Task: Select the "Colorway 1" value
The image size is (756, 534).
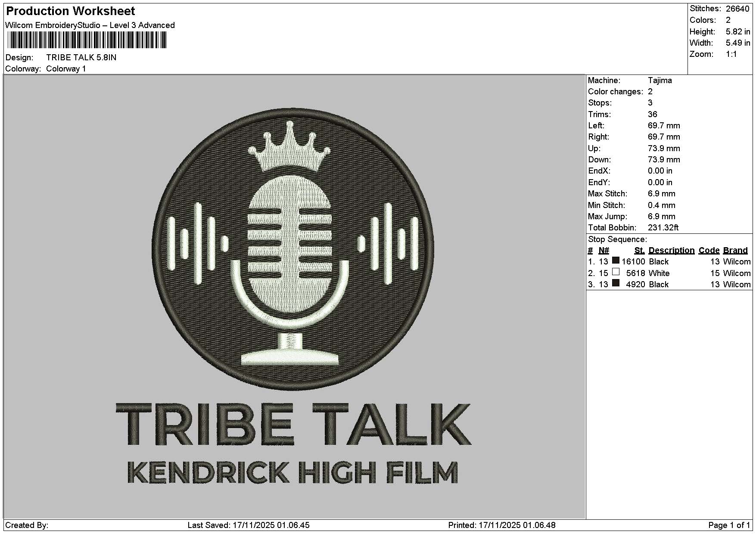Action: tap(66, 68)
